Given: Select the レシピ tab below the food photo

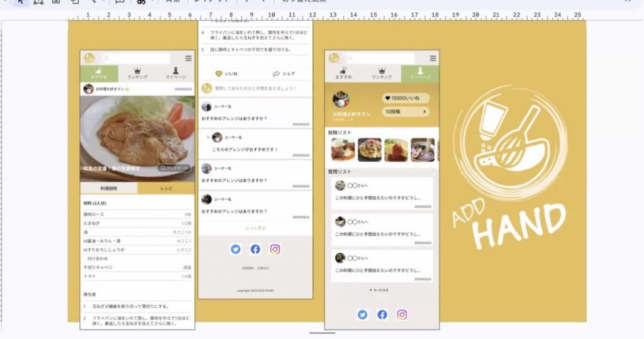Looking at the screenshot, I should pos(166,188).
